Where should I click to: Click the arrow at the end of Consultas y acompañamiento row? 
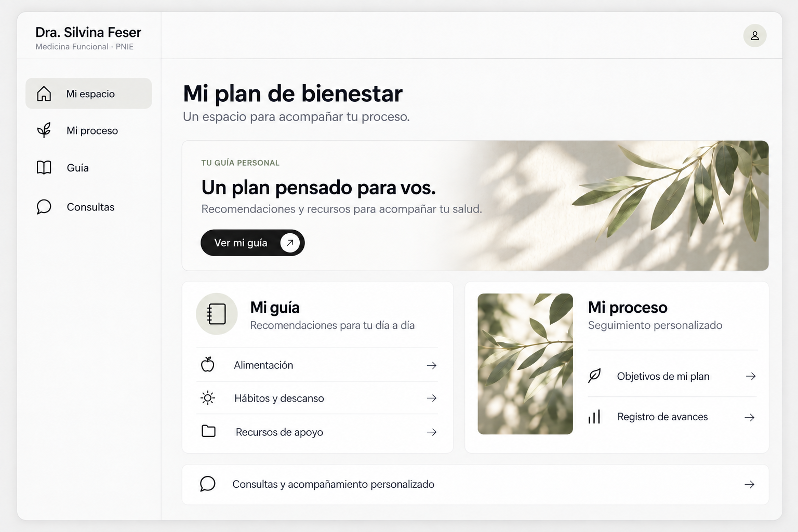coord(750,484)
